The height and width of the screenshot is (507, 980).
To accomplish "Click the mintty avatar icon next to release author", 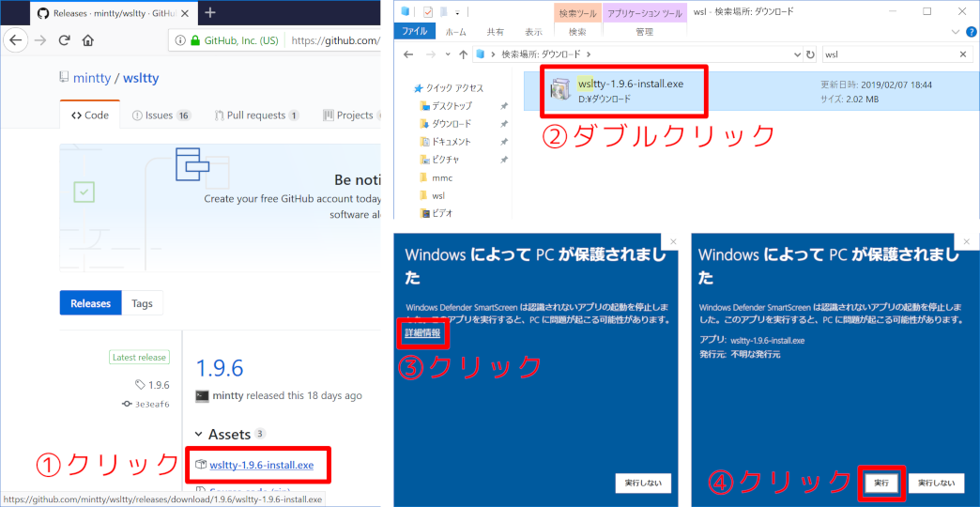I will 202,395.
